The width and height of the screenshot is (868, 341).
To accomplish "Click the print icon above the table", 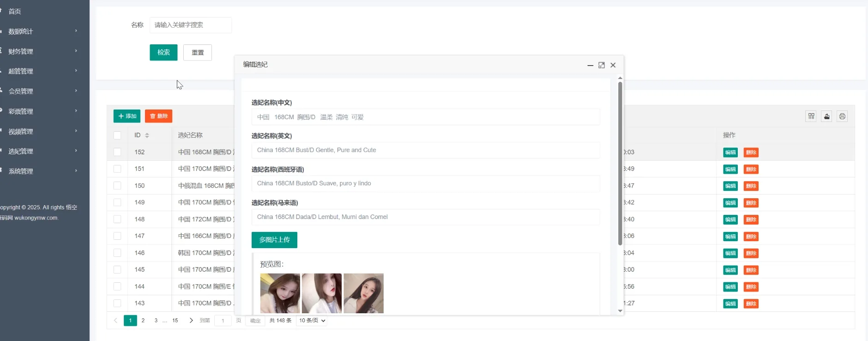I will (842, 116).
